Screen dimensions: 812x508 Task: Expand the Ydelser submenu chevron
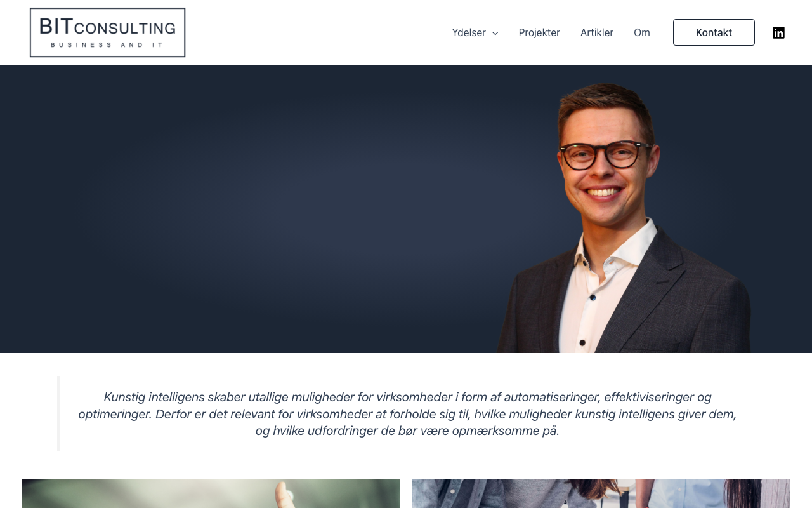point(495,33)
